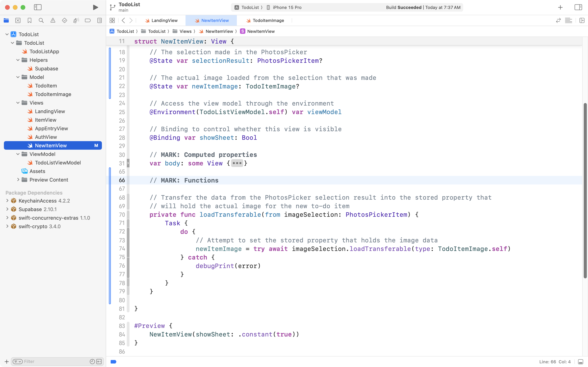Open the iPhone 15 Pro destination selector

pos(287,7)
